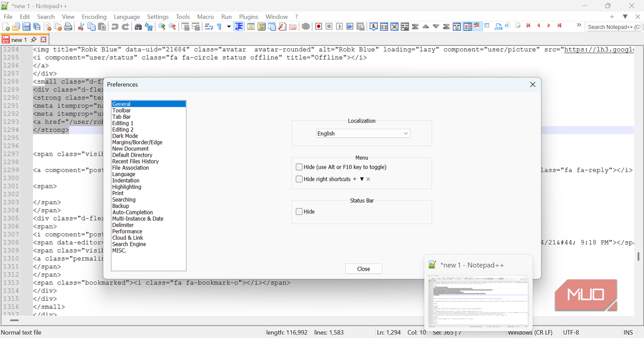Toggle Word wrap toolbar icon
Viewport: 644px width, 338px height.
(209, 27)
